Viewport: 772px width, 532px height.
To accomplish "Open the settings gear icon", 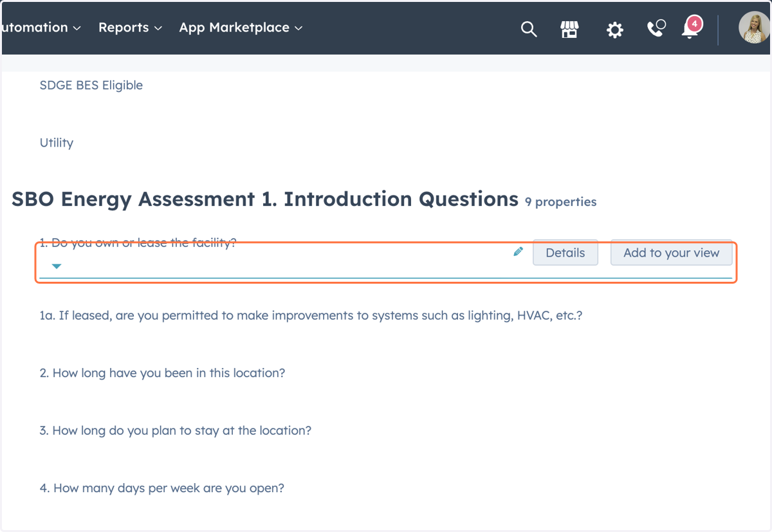I will tap(615, 30).
